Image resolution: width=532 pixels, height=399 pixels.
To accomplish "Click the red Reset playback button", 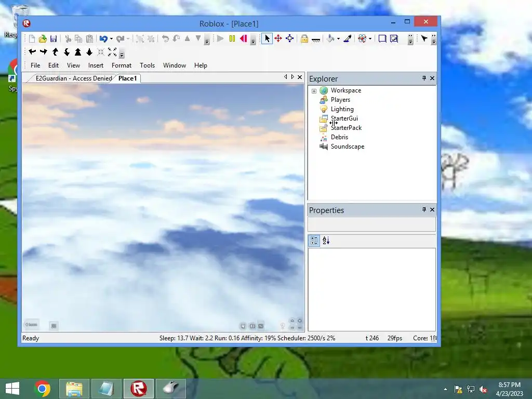I will point(243,38).
